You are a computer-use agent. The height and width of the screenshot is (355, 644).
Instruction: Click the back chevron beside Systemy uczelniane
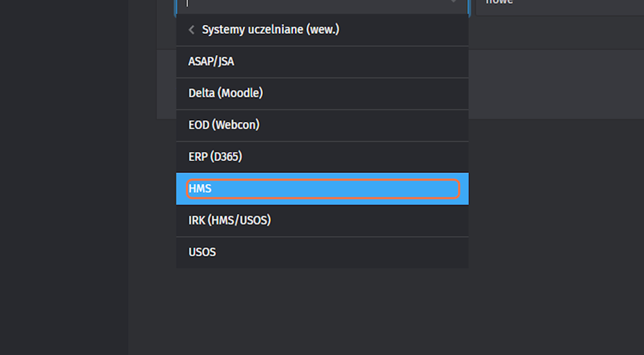pyautogui.click(x=192, y=30)
